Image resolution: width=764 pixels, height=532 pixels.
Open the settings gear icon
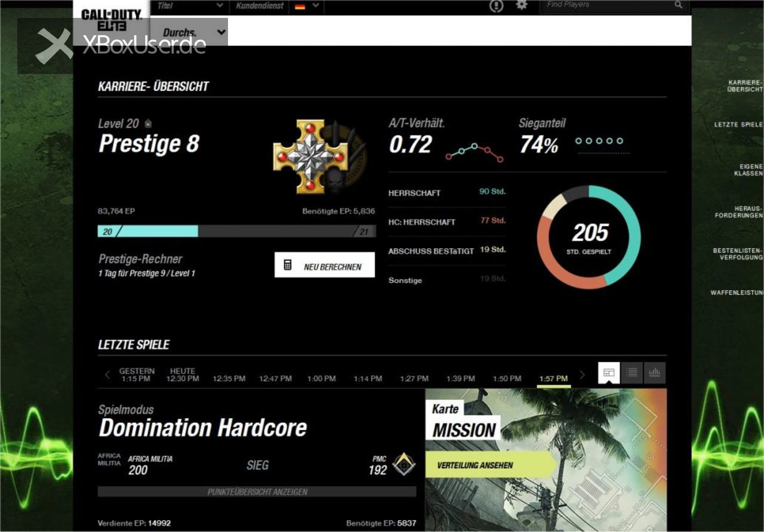click(522, 5)
